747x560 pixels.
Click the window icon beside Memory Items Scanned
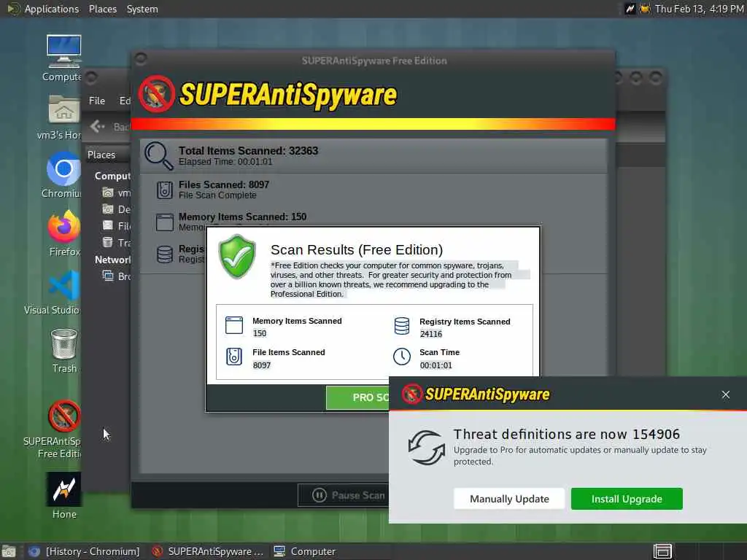coord(164,222)
